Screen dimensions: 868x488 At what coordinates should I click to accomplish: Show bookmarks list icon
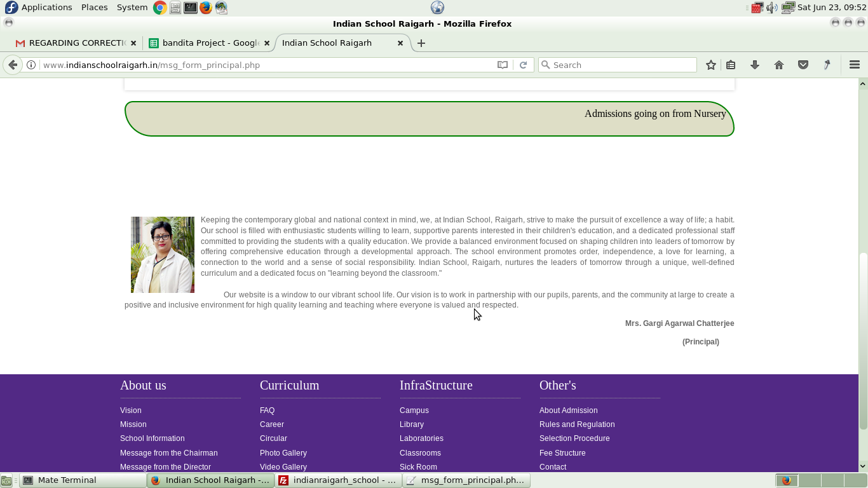coord(731,65)
